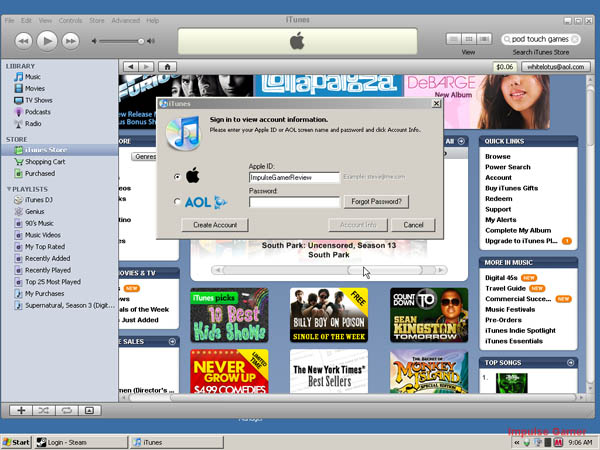The image size is (600, 450).
Task: Click the max-volume speaker icon
Action: click(152, 41)
